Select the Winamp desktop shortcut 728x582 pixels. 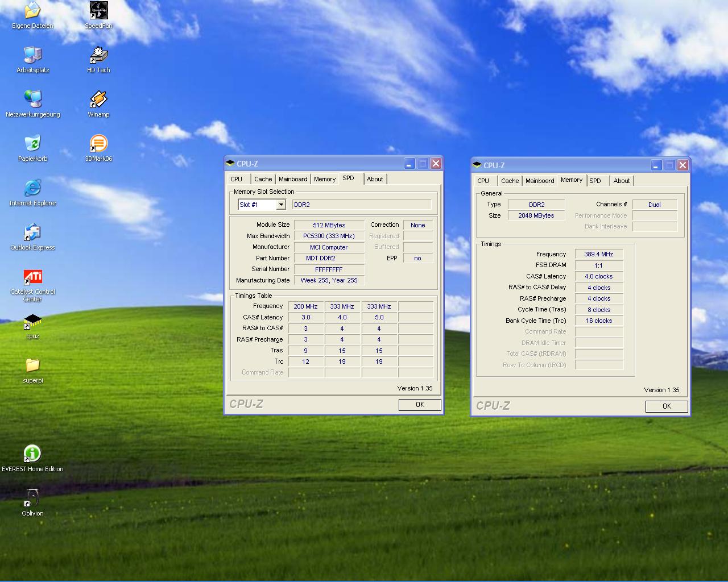point(98,104)
